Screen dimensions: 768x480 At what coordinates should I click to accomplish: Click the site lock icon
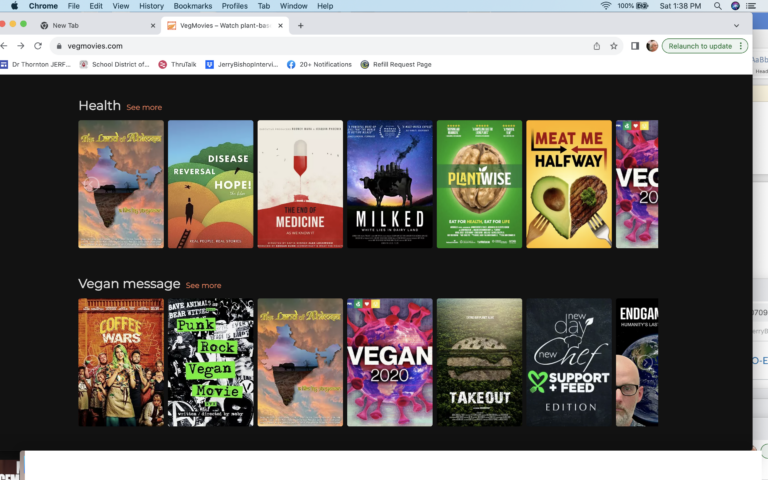coord(59,46)
